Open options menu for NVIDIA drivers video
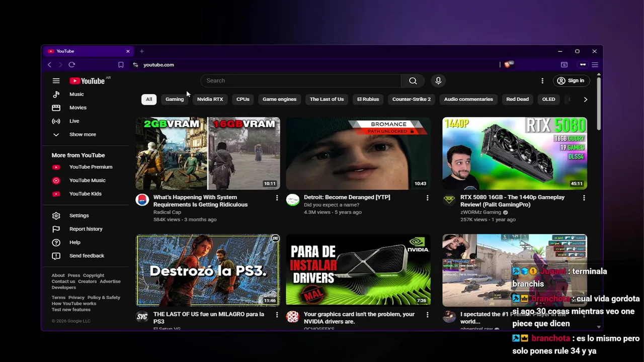 pos(428,315)
